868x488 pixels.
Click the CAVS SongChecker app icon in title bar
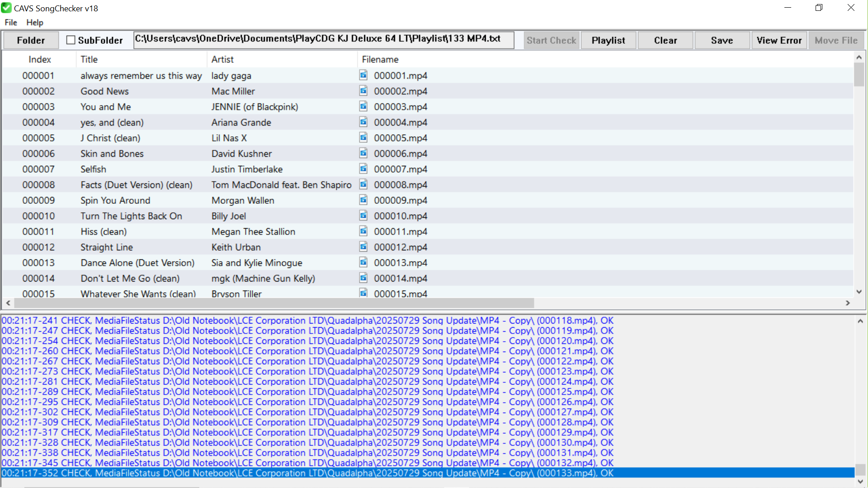6,8
